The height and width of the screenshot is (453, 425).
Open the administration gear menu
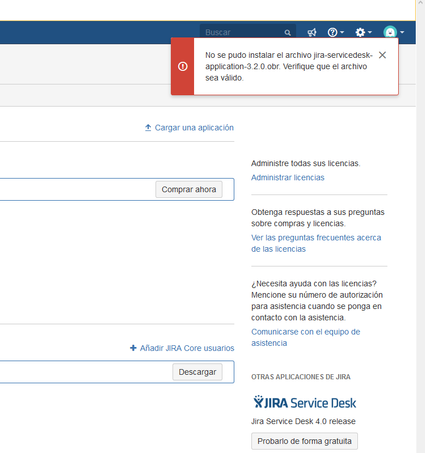363,32
